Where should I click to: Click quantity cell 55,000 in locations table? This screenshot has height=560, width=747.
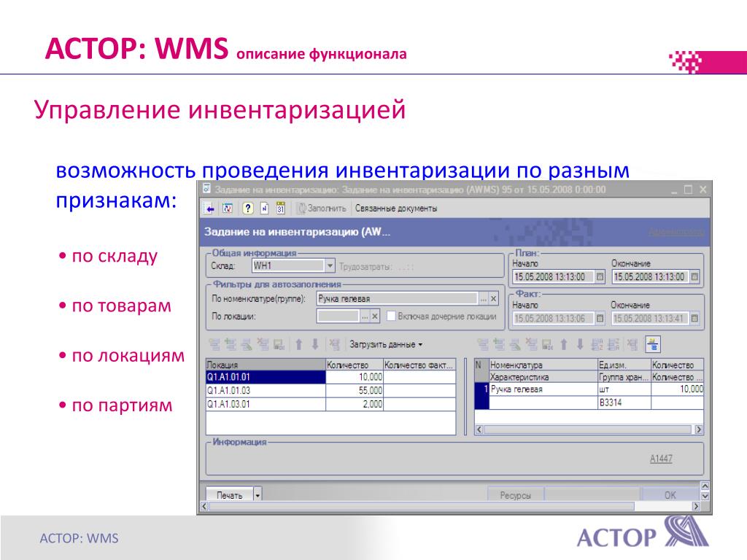coord(355,391)
